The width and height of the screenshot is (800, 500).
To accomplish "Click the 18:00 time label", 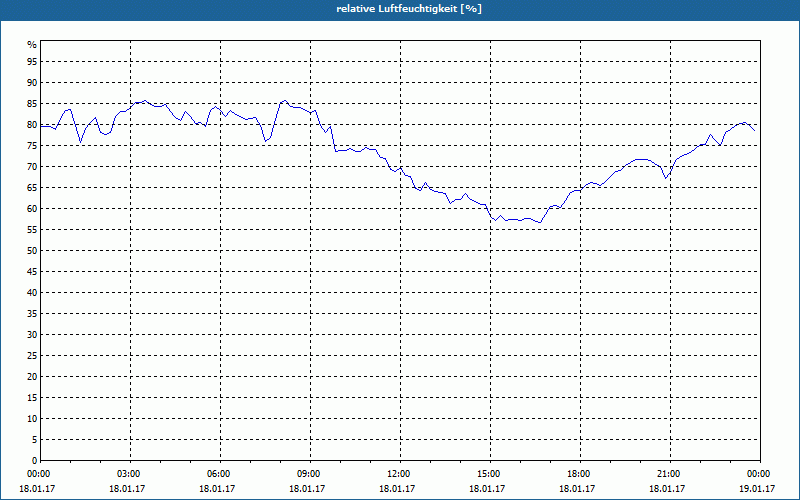I will [x=581, y=474].
